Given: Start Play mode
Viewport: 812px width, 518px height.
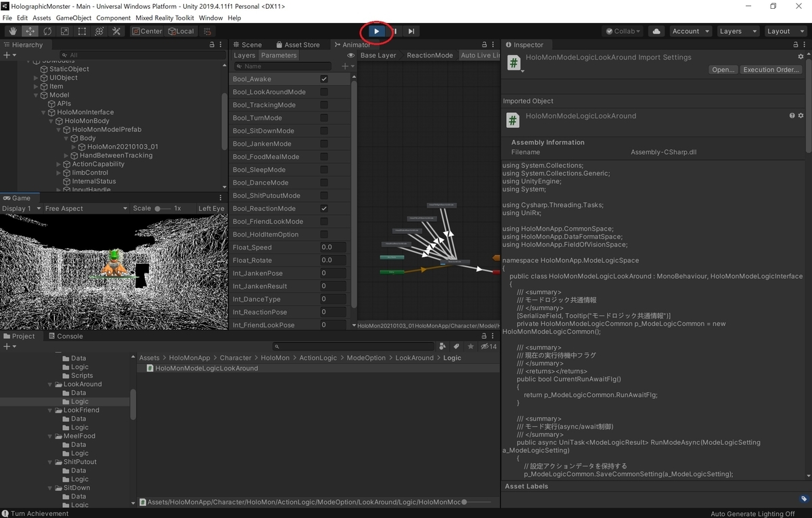Looking at the screenshot, I should (x=377, y=31).
